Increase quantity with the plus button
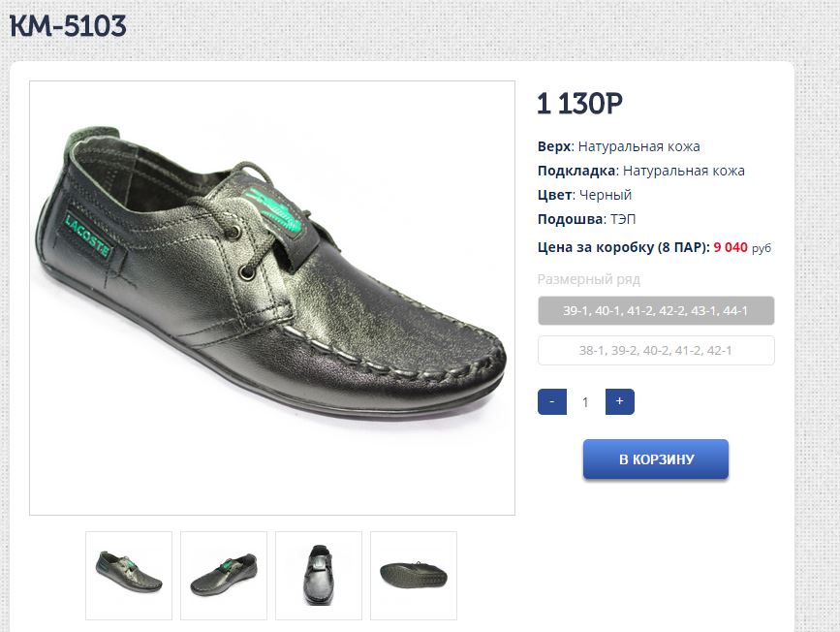This screenshot has height=632, width=840. (619, 401)
